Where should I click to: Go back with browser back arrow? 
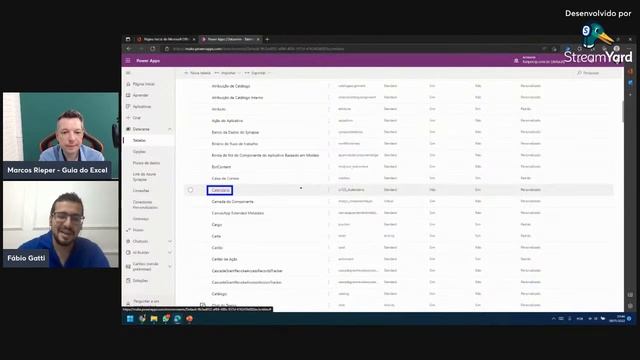(x=129, y=49)
